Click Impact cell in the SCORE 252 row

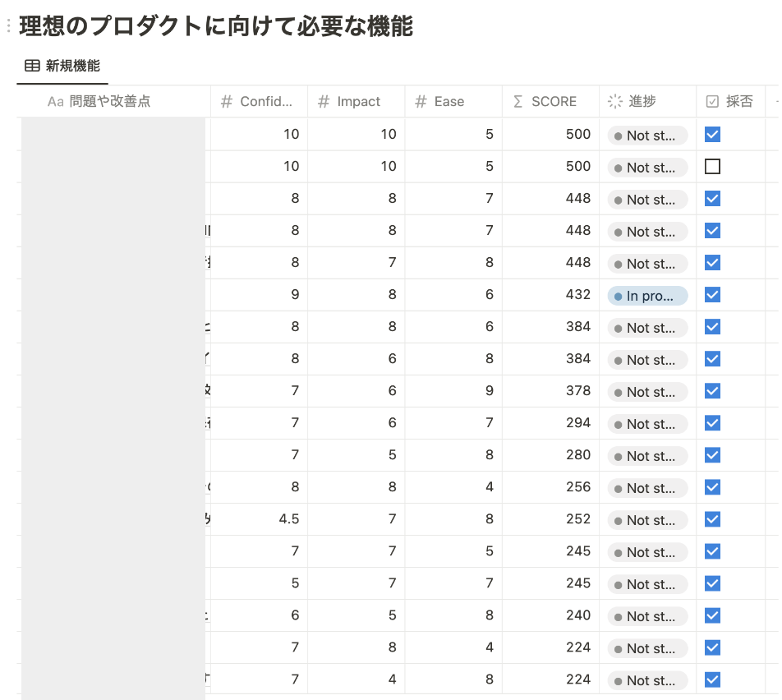tap(356, 519)
